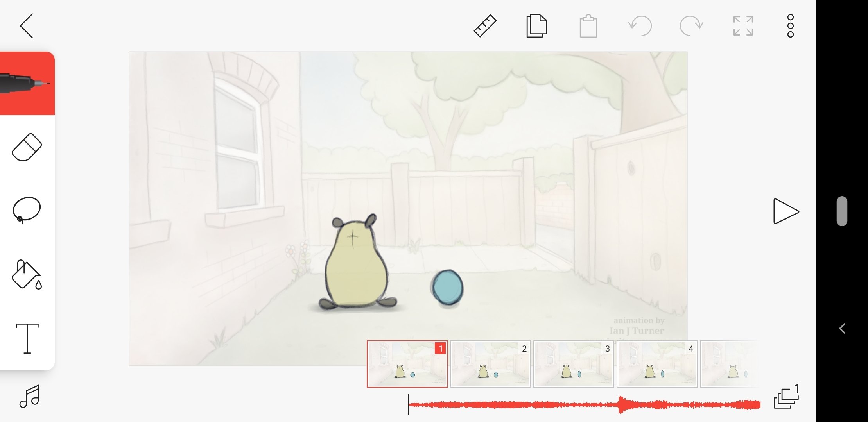
Task: Open the audio music note panel
Action: (29, 396)
